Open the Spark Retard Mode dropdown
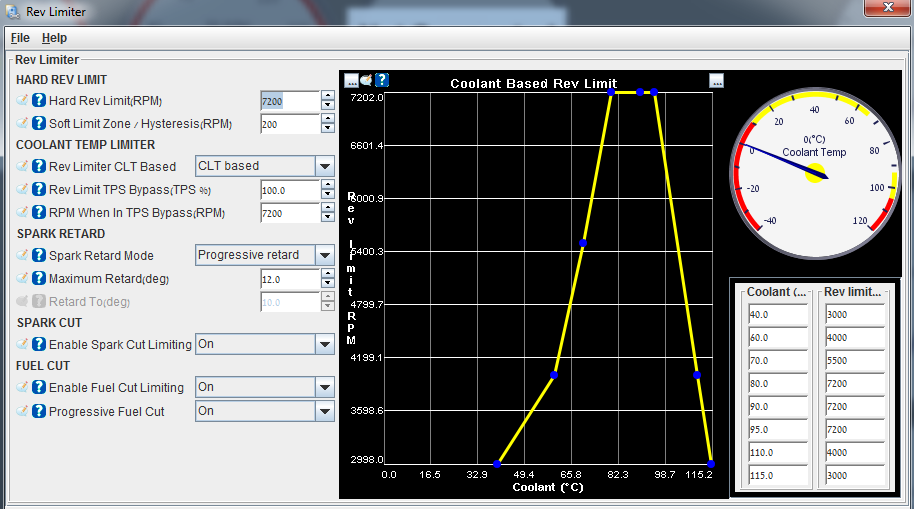This screenshot has width=914, height=509. pos(325,255)
